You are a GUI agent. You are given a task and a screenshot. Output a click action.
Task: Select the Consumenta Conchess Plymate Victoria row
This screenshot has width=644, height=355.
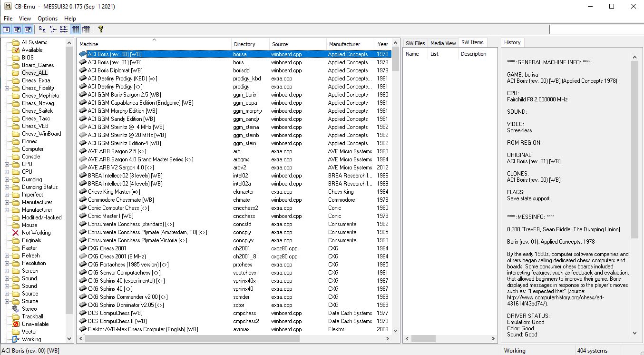pos(234,240)
